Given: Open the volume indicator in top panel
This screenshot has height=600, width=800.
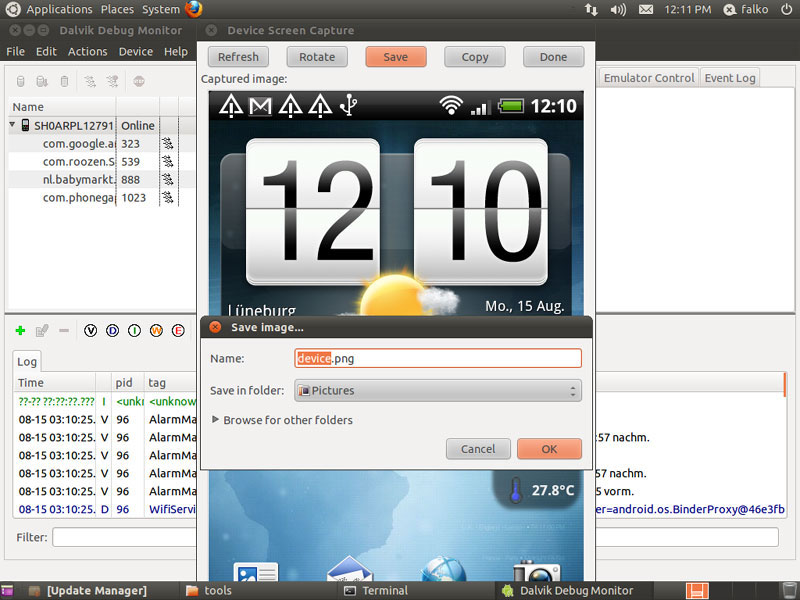Looking at the screenshot, I should pyautogui.click(x=618, y=9).
